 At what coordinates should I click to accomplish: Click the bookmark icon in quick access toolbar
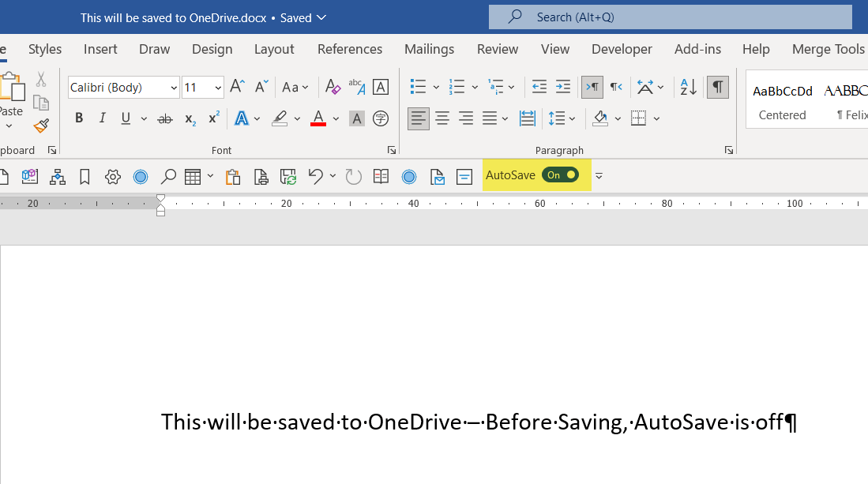coord(85,176)
